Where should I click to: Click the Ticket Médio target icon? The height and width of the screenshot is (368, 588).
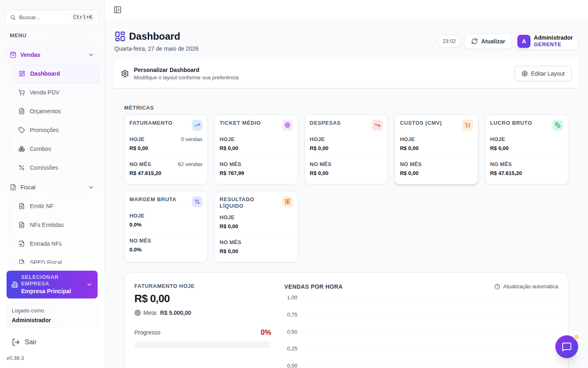point(287,125)
